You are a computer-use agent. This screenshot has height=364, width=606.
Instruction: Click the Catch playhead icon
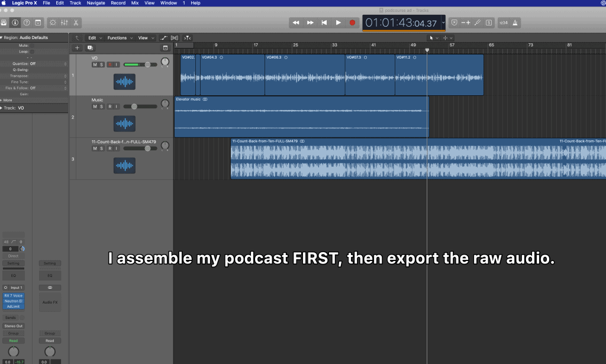point(188,38)
